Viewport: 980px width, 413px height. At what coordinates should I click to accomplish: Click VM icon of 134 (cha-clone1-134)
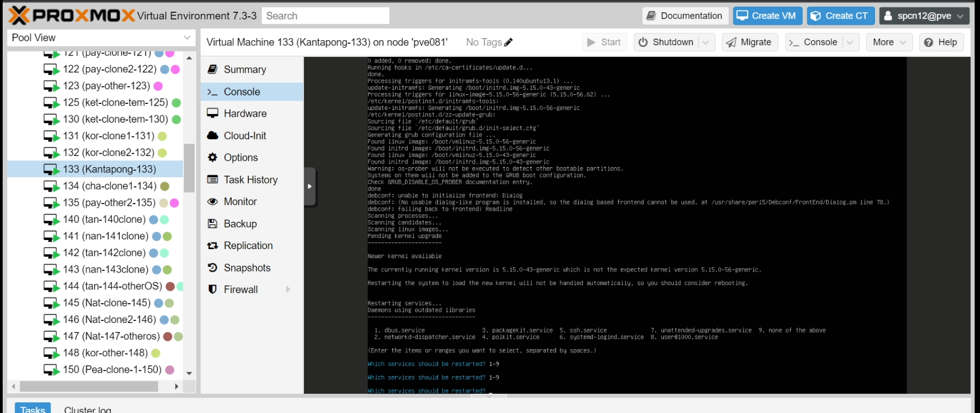coord(51,186)
